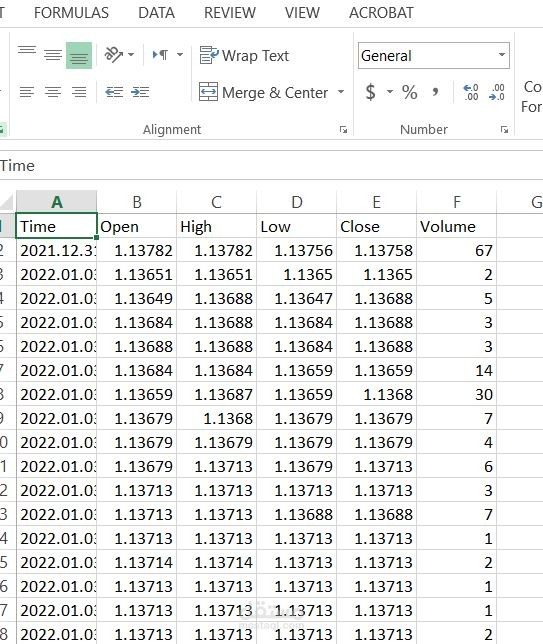Image resolution: width=543 pixels, height=644 pixels.
Task: Click the Orientation text rotate icon
Action: point(113,55)
